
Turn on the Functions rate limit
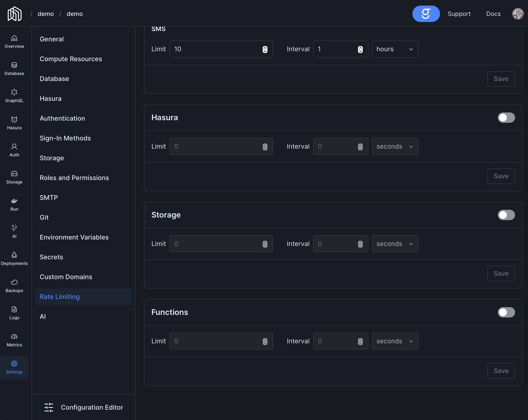click(x=506, y=312)
